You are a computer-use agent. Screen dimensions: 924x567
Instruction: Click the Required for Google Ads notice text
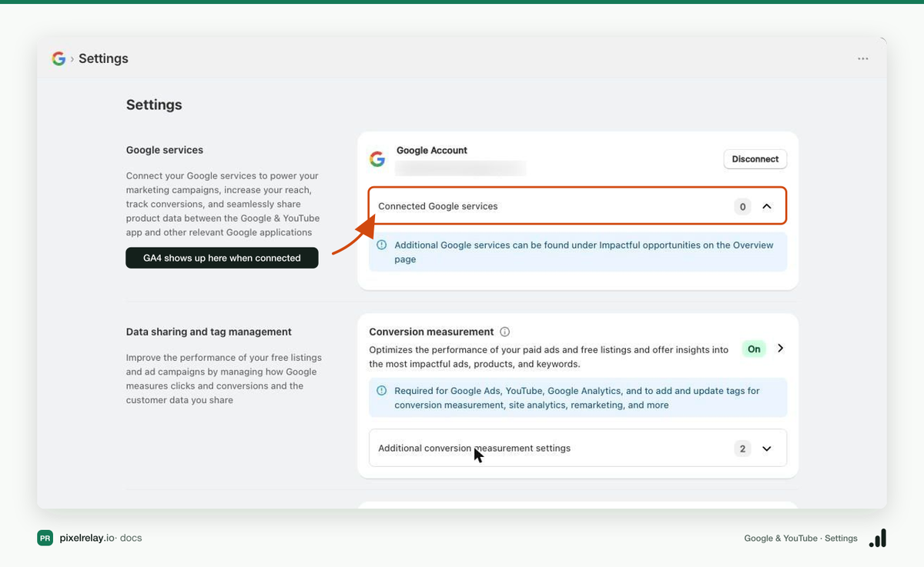[577, 398]
